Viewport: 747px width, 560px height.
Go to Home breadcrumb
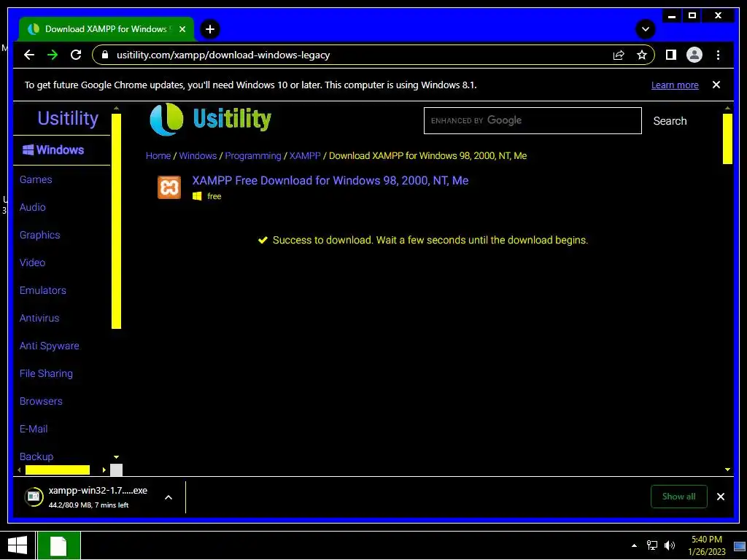(158, 156)
